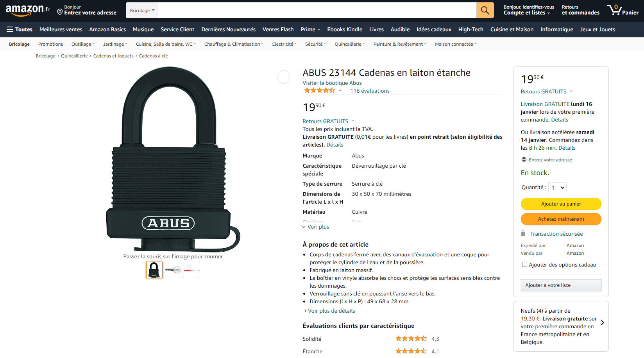644x358 pixels.
Task: Open the 118 évaluations link
Action: 370,91
